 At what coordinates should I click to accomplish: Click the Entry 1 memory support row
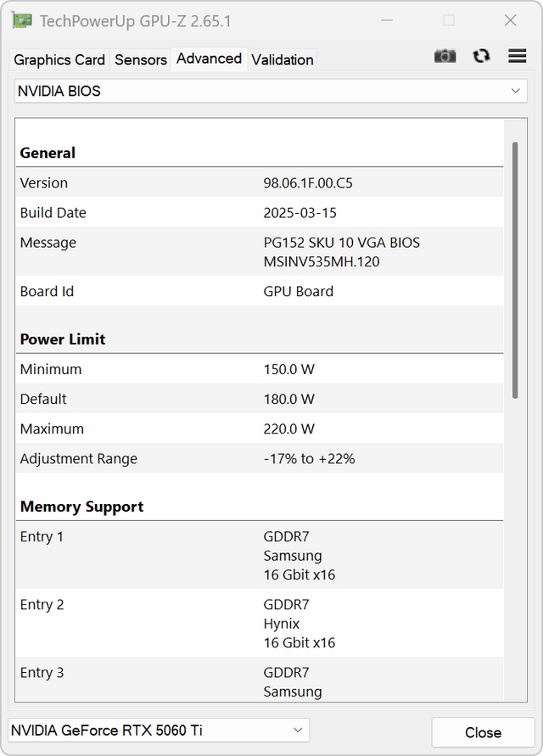coord(260,555)
